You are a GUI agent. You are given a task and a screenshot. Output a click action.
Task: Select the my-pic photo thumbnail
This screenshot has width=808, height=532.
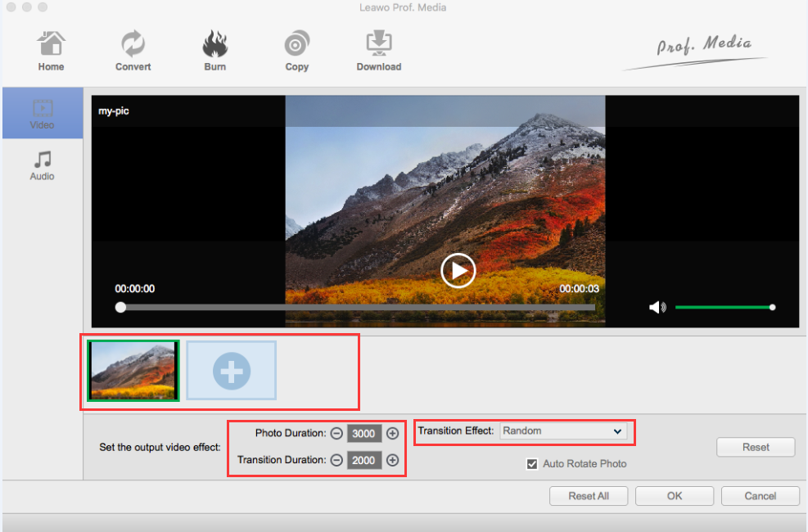[x=132, y=370]
